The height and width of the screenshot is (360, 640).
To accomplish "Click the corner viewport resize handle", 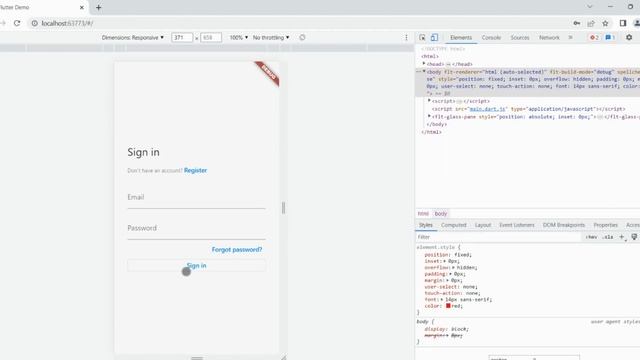I will 283,357.
